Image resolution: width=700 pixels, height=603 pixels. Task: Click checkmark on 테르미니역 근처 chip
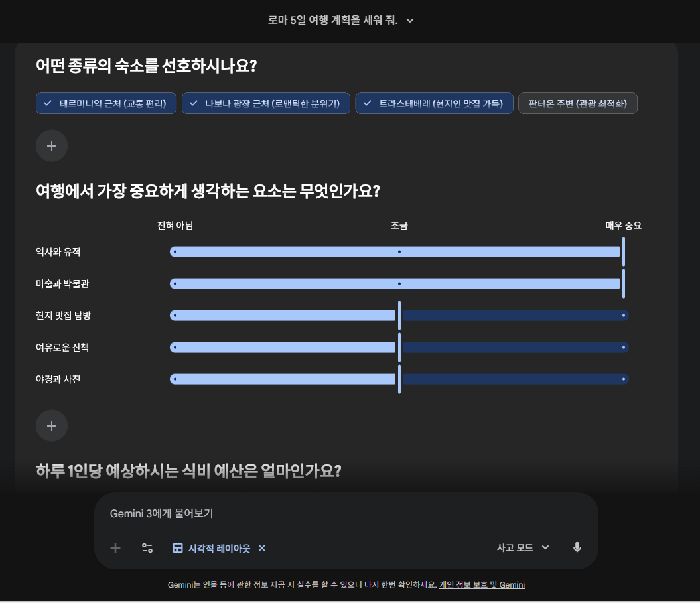[x=47, y=103]
